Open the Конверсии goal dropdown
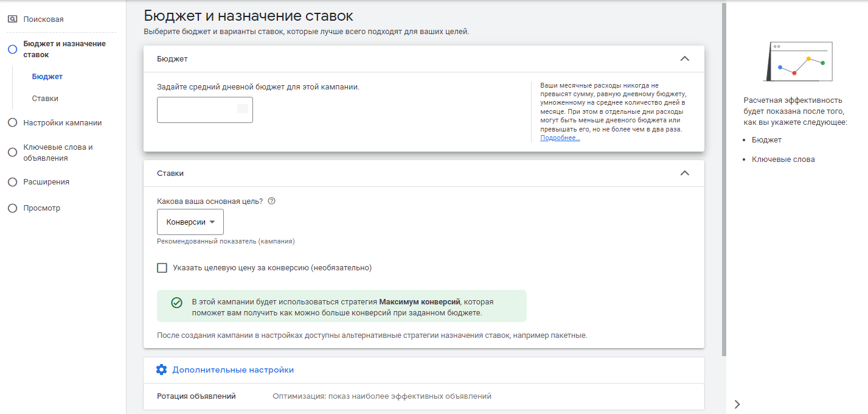 (190, 222)
